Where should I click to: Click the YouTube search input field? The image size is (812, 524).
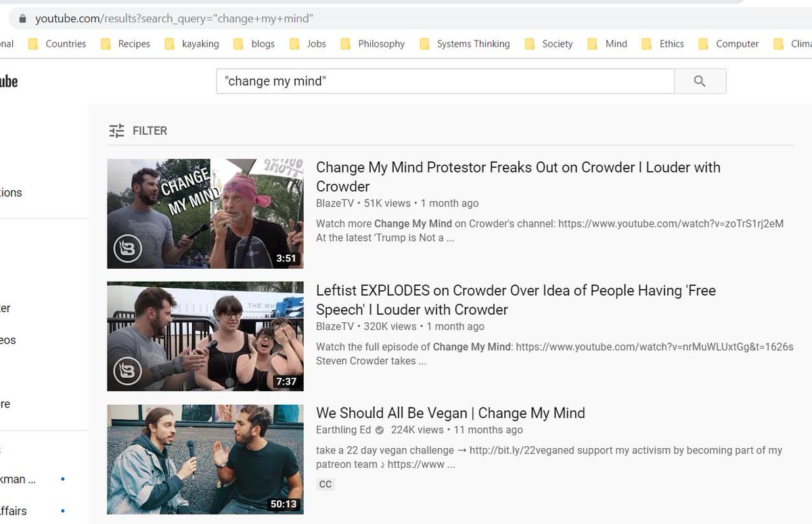pos(445,81)
